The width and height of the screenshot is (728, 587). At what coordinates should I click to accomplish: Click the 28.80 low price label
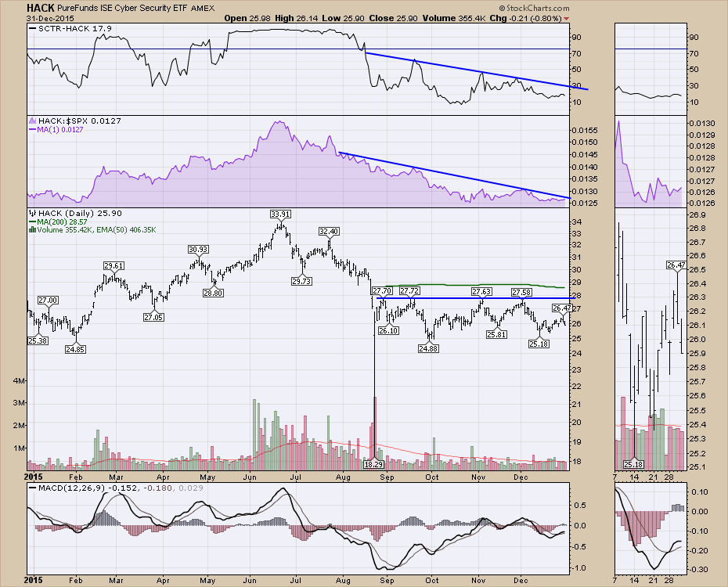tap(213, 293)
